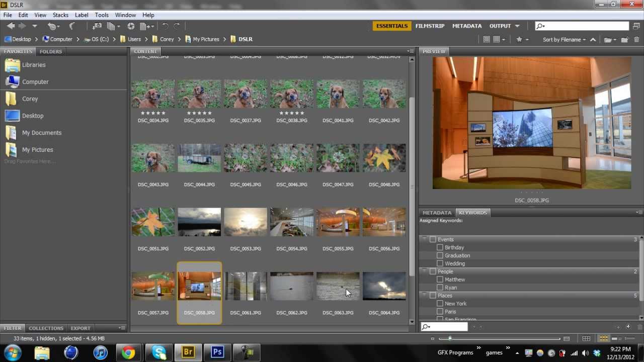The image size is (644, 362).
Task: Add new keyword with plus icon
Action: pos(628,327)
